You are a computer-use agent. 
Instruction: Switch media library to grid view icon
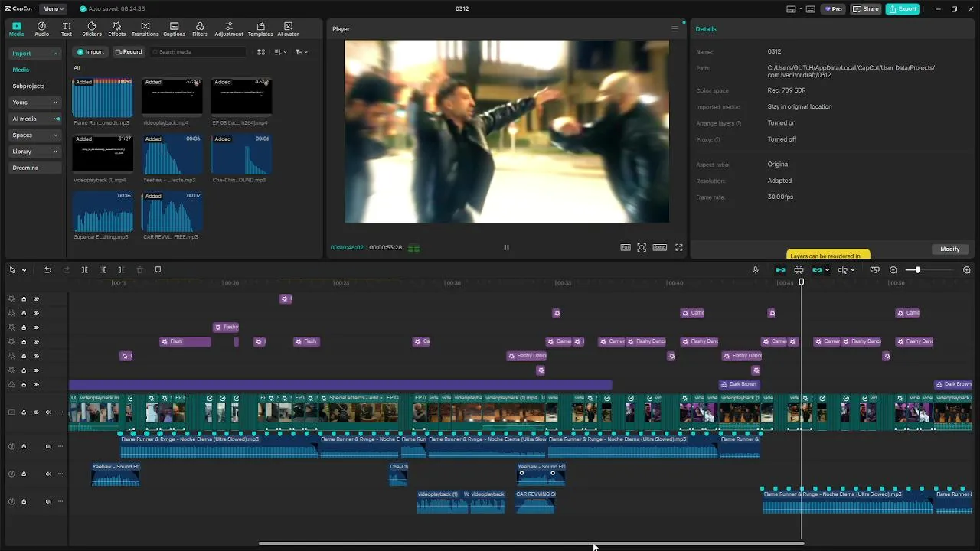tap(261, 52)
